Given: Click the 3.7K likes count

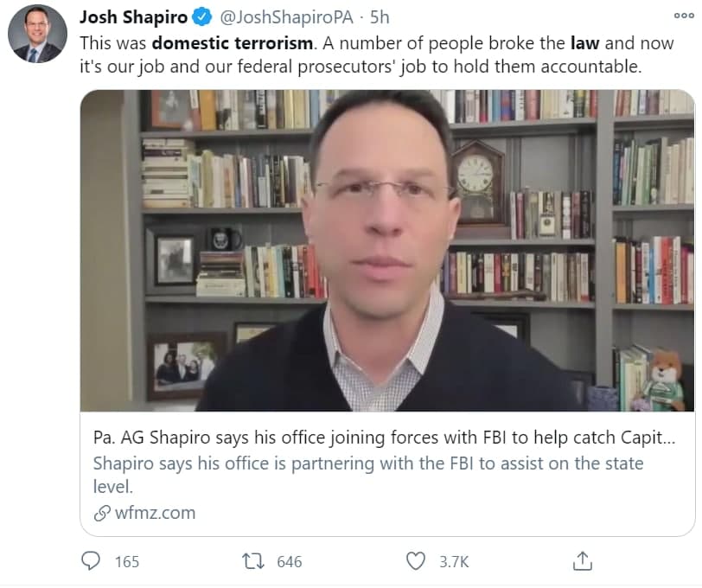Looking at the screenshot, I should coord(454,561).
